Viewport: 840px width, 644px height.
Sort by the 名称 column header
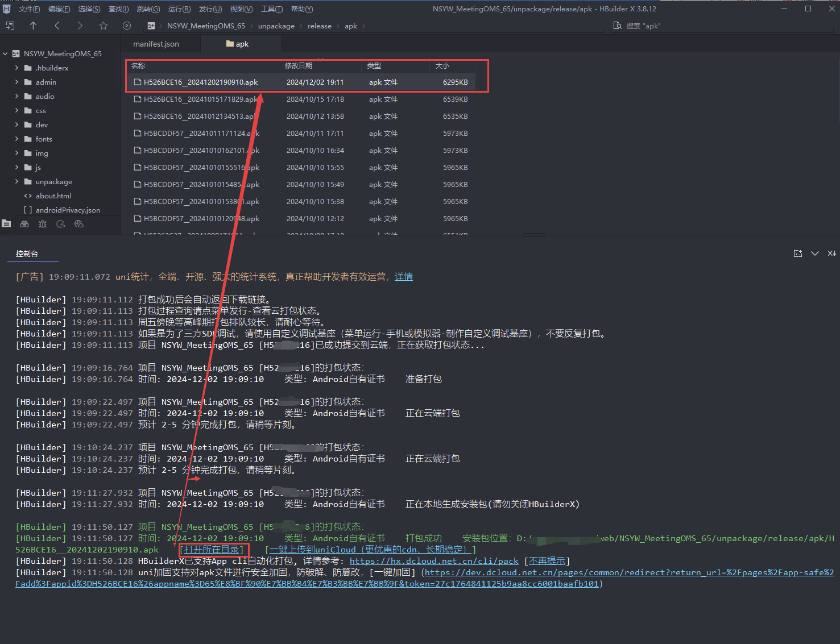[x=138, y=66]
